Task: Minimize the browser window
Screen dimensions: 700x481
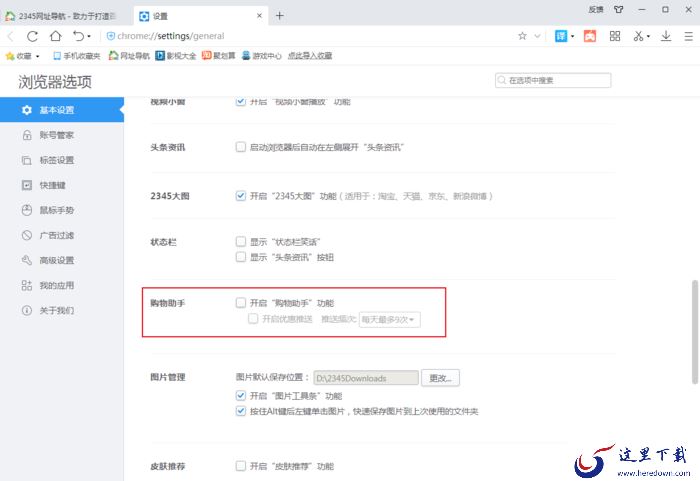Action: point(642,9)
